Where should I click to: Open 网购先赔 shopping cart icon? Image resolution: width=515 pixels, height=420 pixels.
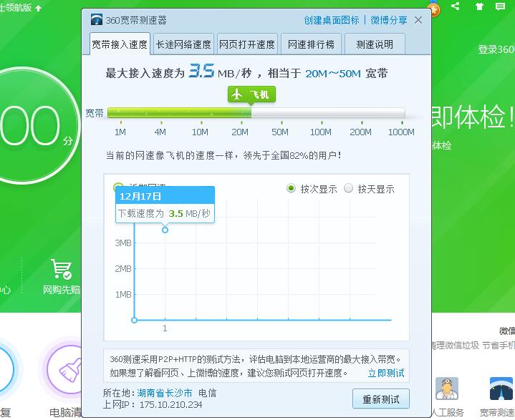[62, 269]
